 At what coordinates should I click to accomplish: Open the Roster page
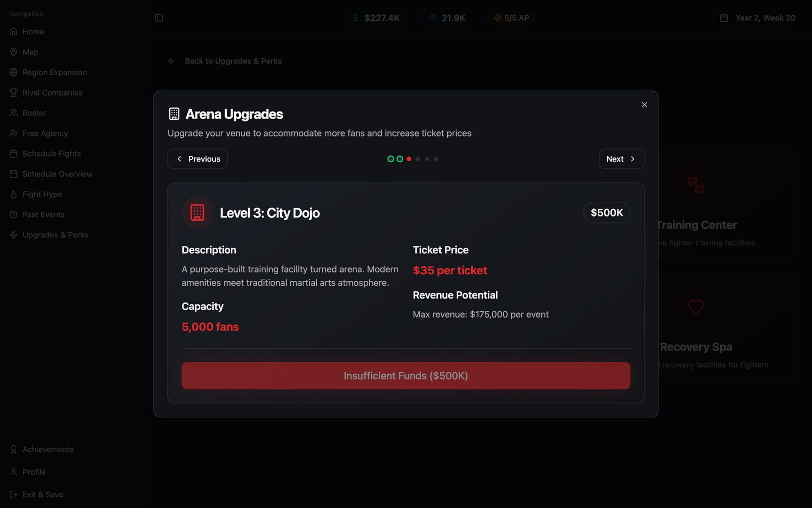[x=34, y=113]
